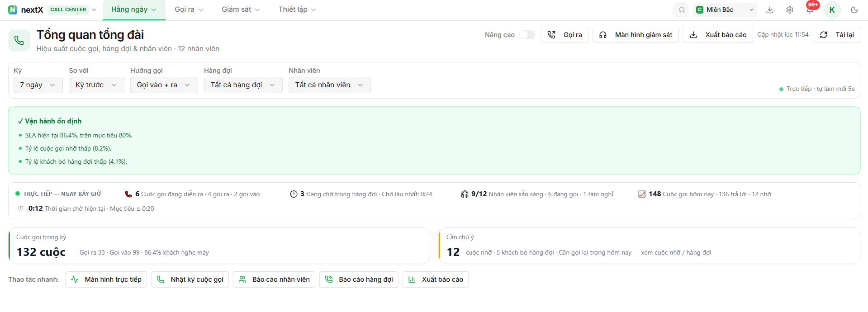This screenshot has height=312, width=868.
Task: Open notifications bell with 99+ badge
Action: coord(810,9)
